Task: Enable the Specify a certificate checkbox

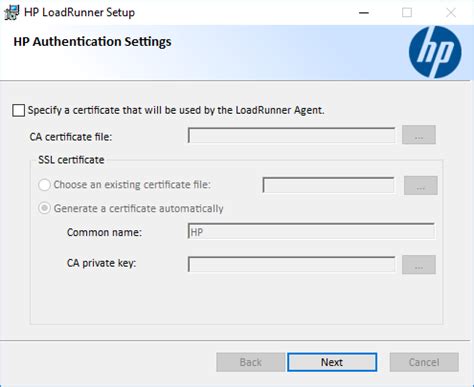Action: (18, 110)
